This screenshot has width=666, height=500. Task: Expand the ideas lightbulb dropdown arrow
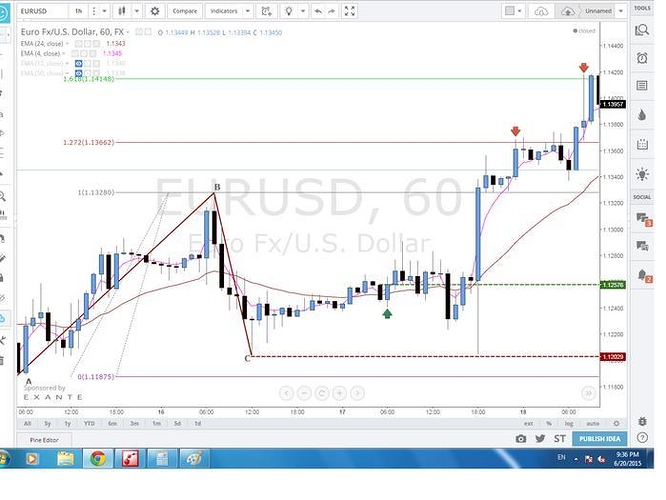point(303,11)
